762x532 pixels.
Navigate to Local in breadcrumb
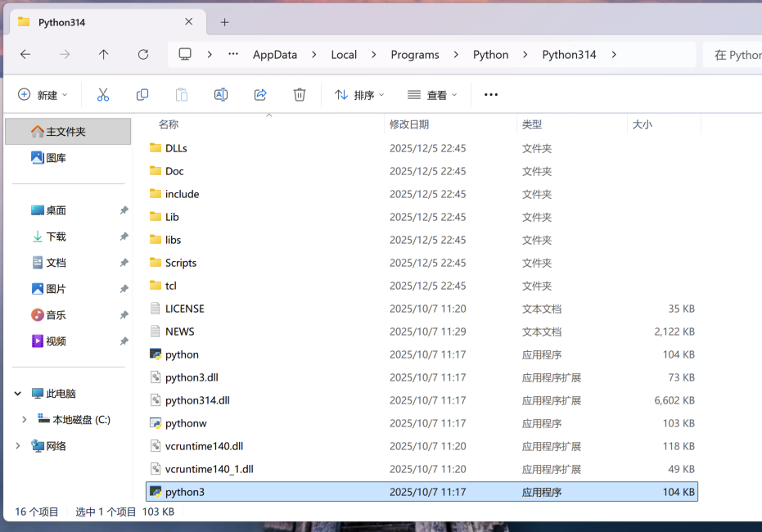click(x=344, y=54)
